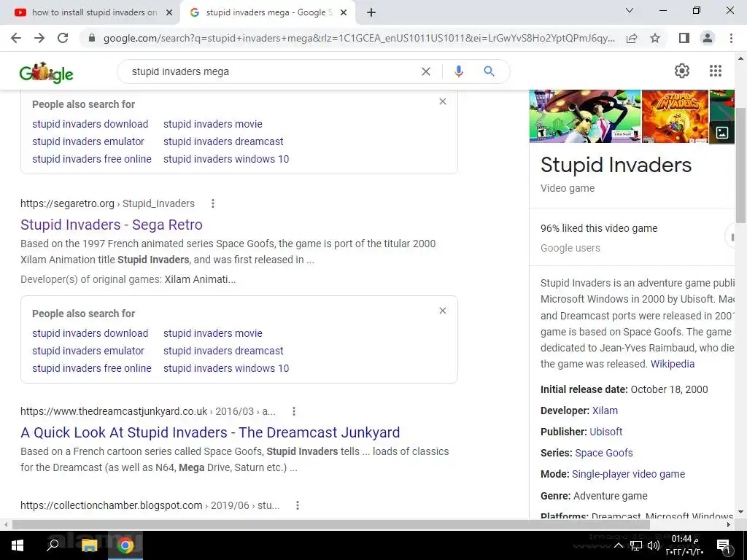The height and width of the screenshot is (560, 747).
Task: Click inside the Google search field
Action: coord(271,71)
